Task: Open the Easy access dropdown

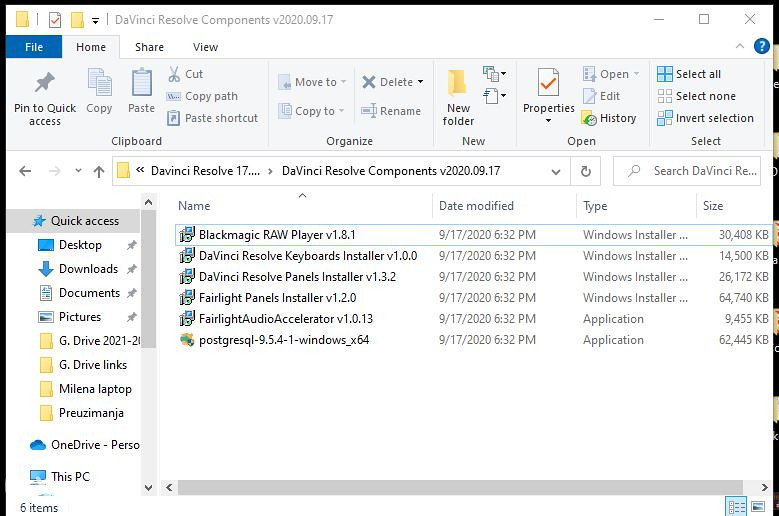Action: coord(494,95)
